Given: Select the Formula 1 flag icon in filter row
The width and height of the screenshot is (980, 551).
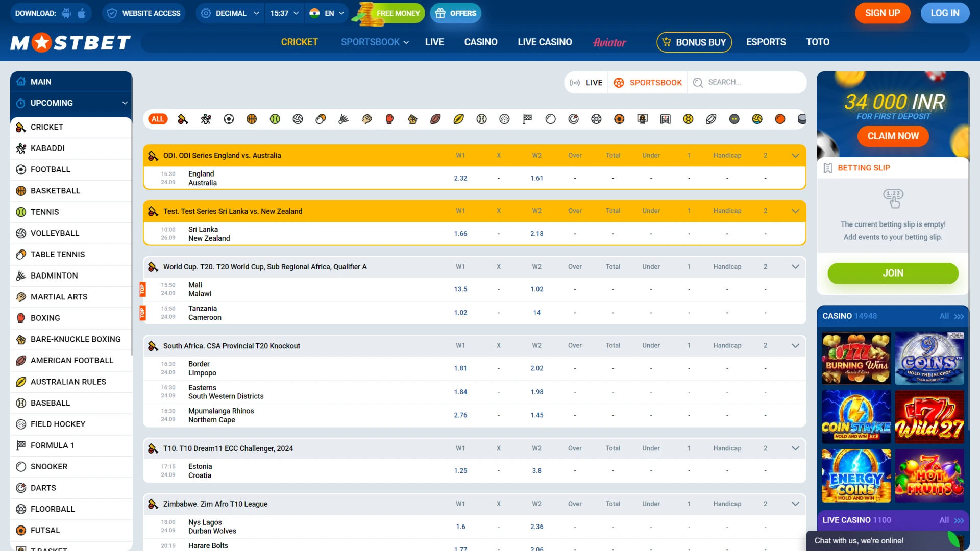Looking at the screenshot, I should click(x=527, y=119).
